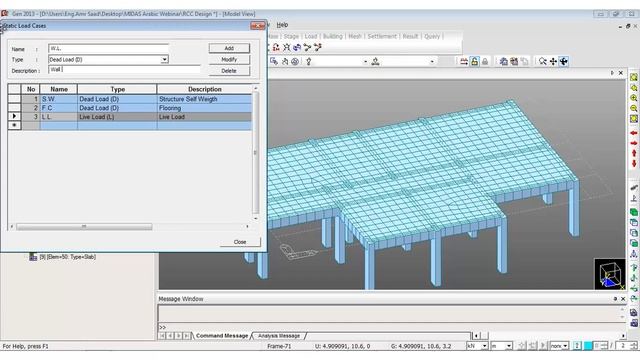The height and width of the screenshot is (360, 640).
Task: Click the zoom window magnifier icon in toolbar
Action: click(x=542, y=62)
